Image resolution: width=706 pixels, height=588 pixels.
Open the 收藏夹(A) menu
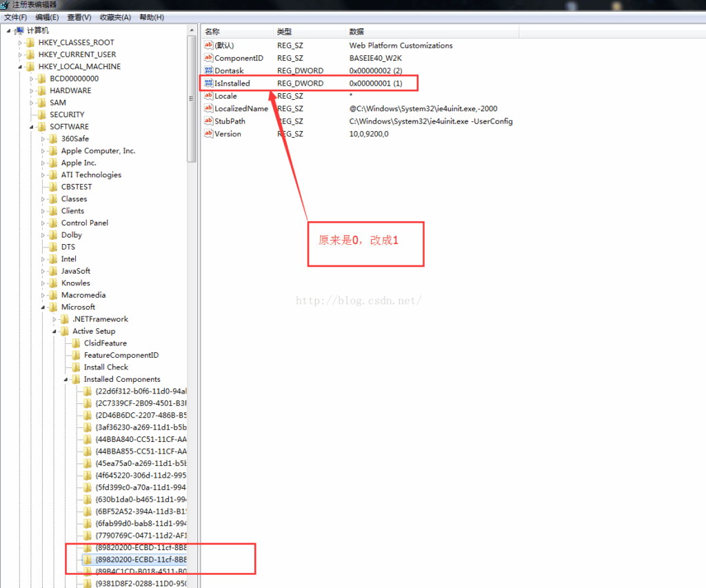[117, 17]
